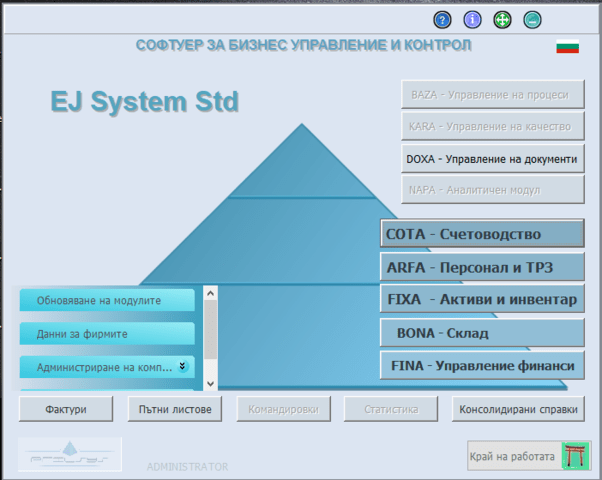The width and height of the screenshot is (602, 480).
Task: Click the Фактури button
Action: pos(66,409)
